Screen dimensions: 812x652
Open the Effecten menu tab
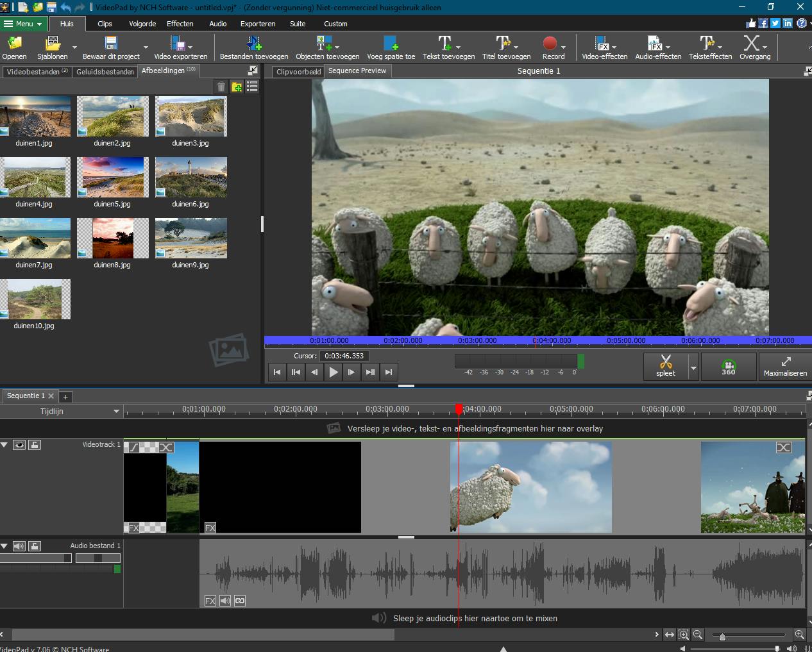tap(180, 24)
